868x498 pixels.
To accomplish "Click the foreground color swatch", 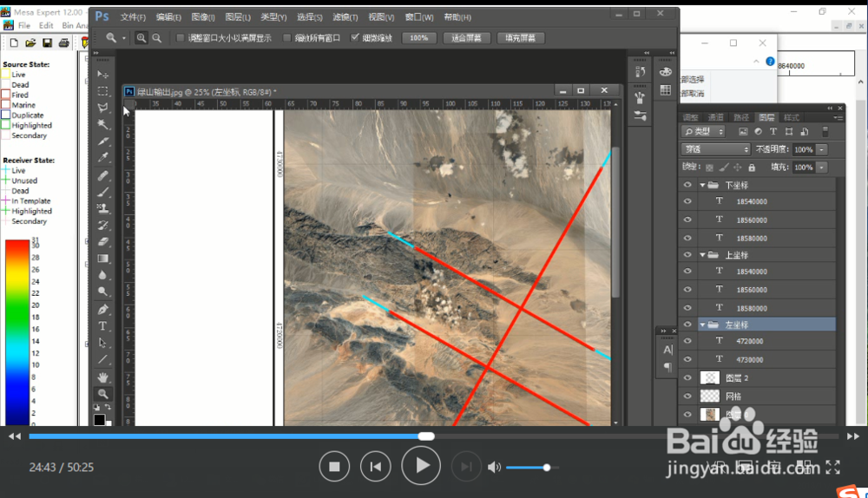I will point(99,420).
